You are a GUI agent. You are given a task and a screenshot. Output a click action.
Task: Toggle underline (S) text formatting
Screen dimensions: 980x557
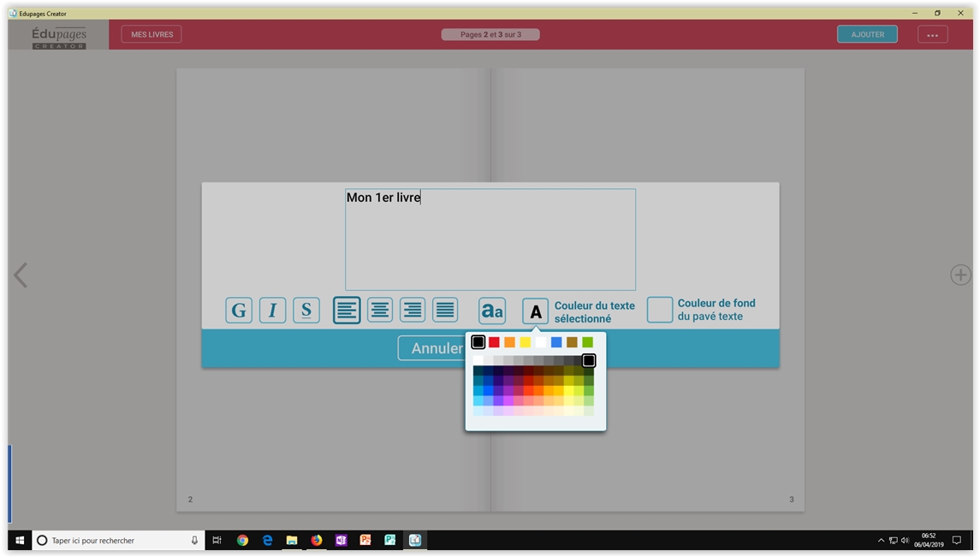click(x=306, y=311)
